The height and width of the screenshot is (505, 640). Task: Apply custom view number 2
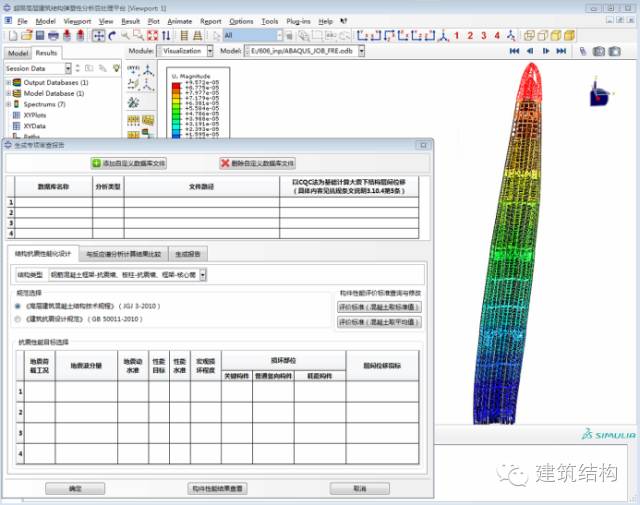470,36
